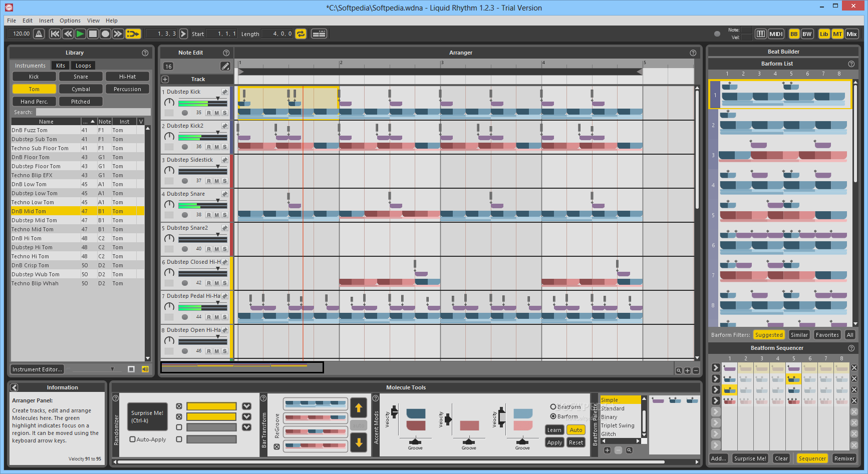868x474 pixels.
Task: Open the piano keyboard icon
Action: tap(760, 34)
